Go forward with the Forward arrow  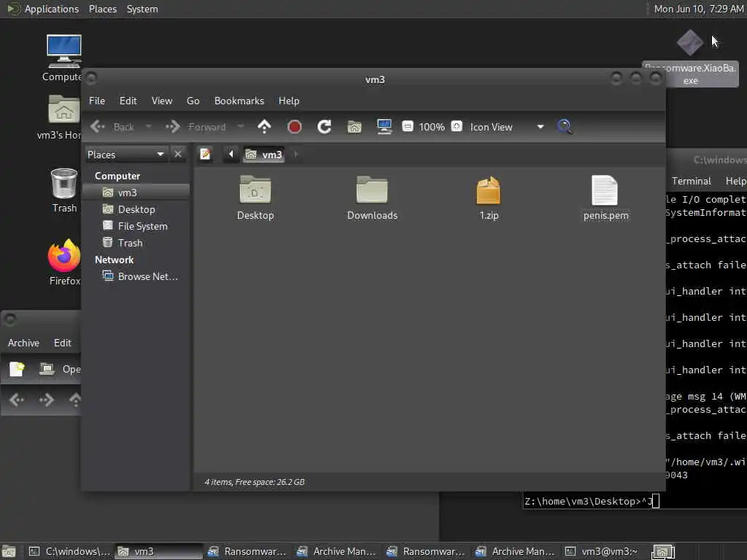pos(196,127)
